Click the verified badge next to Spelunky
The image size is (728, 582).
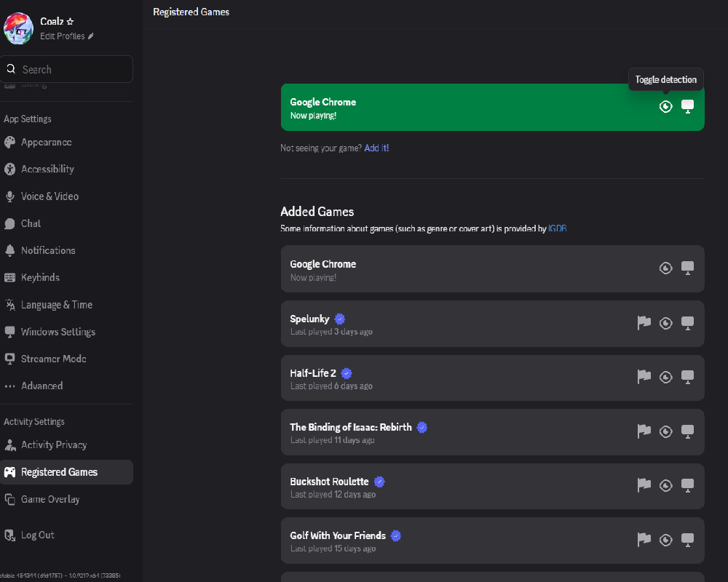[x=340, y=319]
